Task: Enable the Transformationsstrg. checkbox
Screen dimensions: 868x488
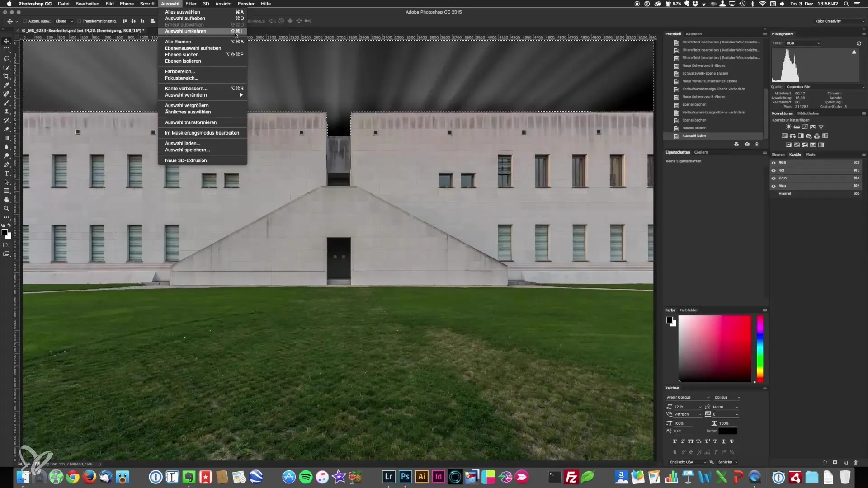Action: coord(79,21)
